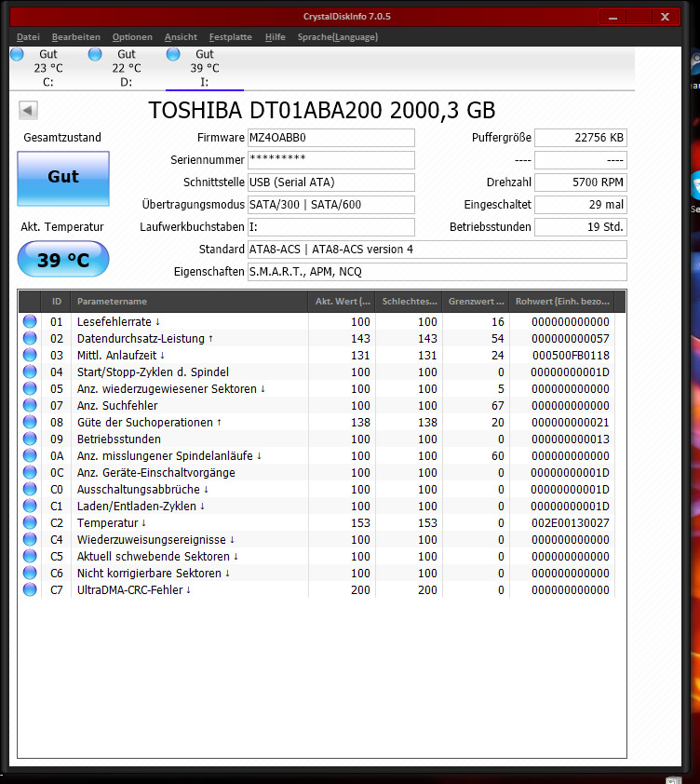Screen dimensions: 700x784
Task: Open the Festplatte menu
Action: pos(231,37)
